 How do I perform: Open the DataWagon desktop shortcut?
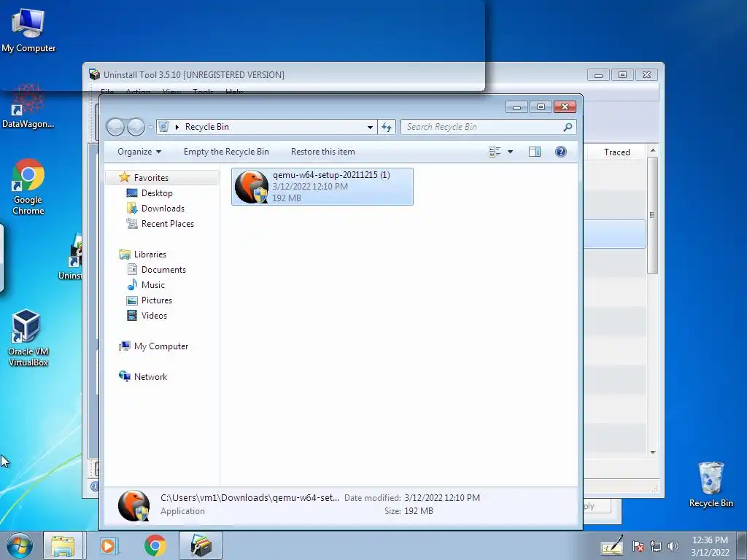[x=28, y=106]
